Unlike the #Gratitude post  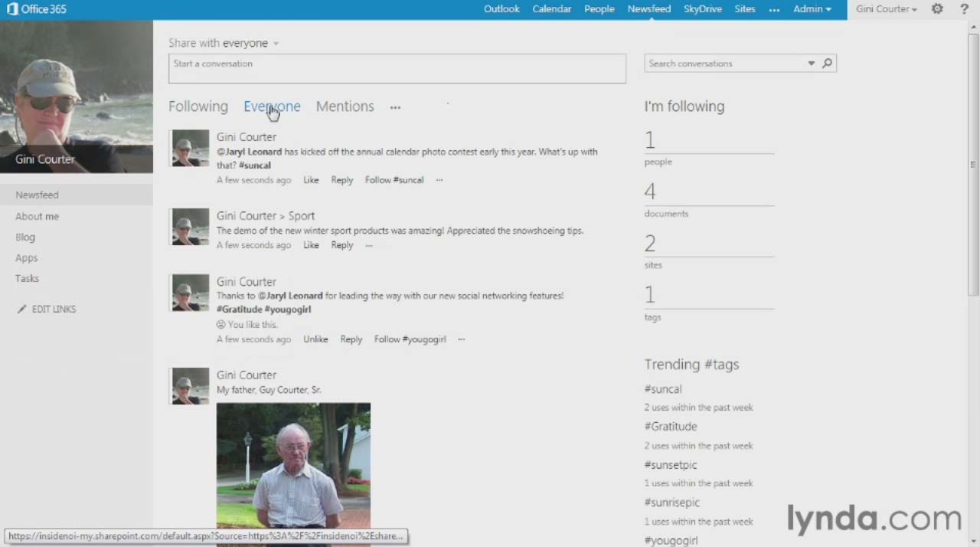[315, 339]
